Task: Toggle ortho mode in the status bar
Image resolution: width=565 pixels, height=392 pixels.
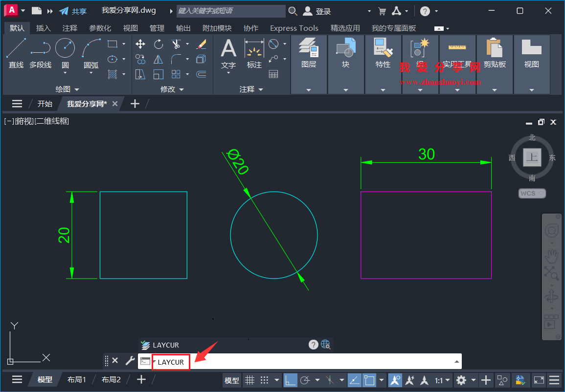Action: pyautogui.click(x=291, y=380)
